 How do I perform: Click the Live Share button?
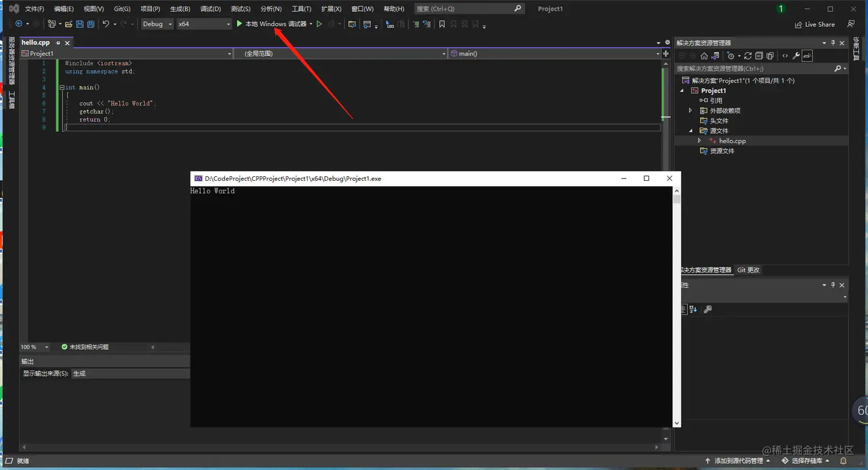tap(815, 24)
